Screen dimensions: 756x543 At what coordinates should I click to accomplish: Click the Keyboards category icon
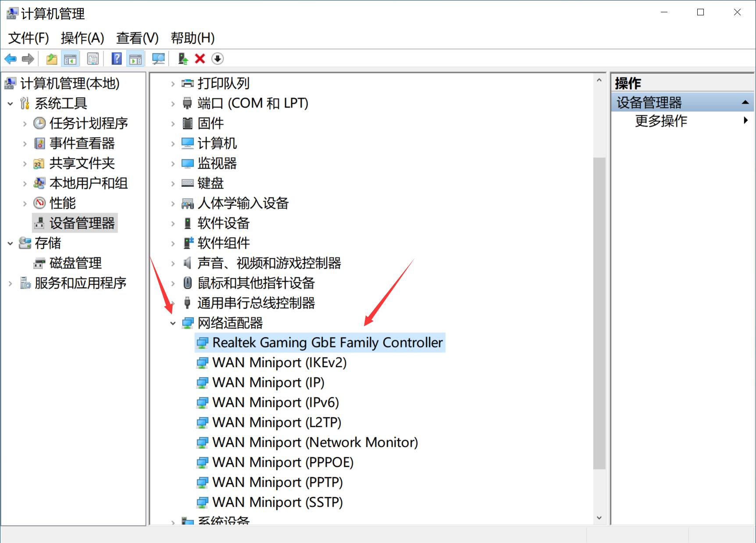(188, 183)
